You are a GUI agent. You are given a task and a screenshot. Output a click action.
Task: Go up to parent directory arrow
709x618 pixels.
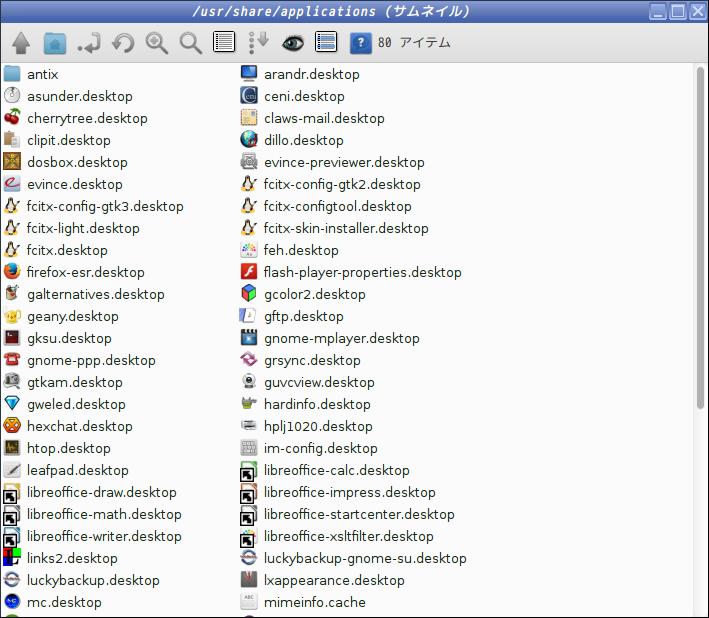pyautogui.click(x=21, y=43)
